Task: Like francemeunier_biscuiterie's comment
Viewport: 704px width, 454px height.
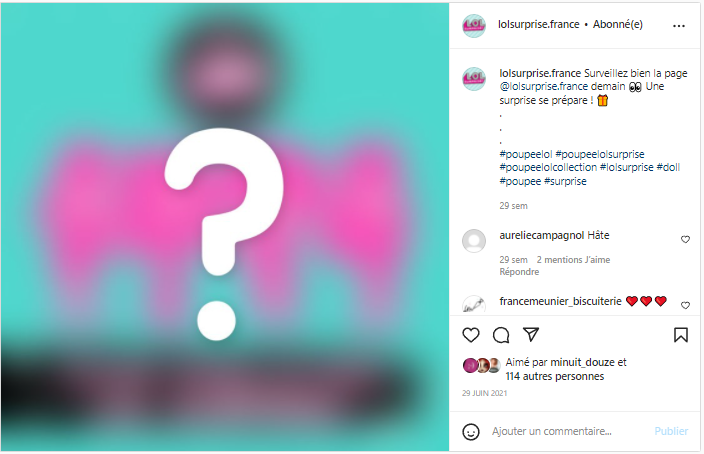Action: (x=685, y=305)
